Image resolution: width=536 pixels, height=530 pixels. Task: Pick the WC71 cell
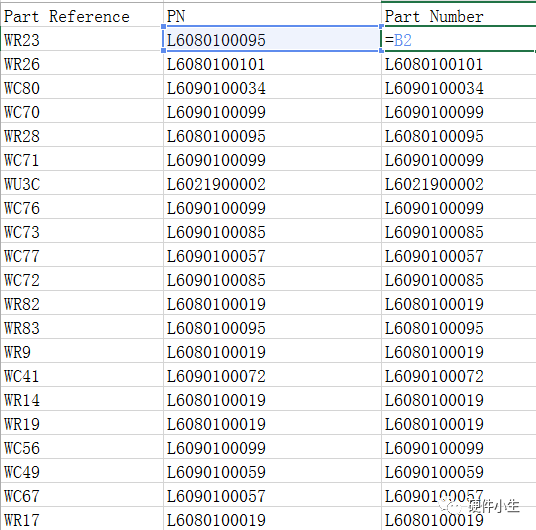click(82, 159)
